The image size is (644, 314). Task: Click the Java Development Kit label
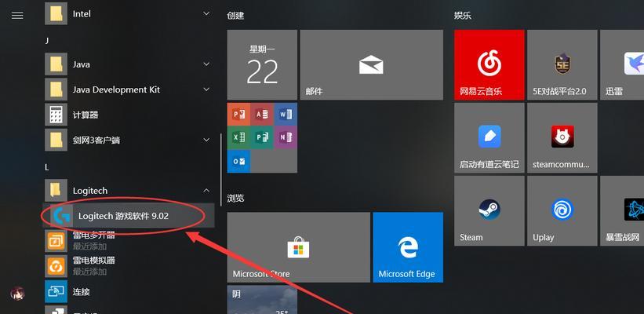tap(116, 89)
